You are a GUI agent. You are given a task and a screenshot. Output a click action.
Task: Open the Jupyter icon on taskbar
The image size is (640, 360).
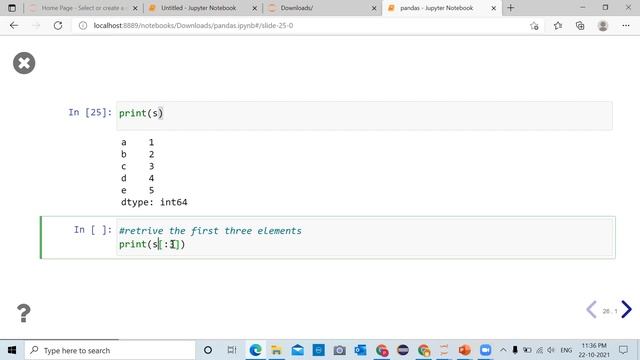pos(444,350)
